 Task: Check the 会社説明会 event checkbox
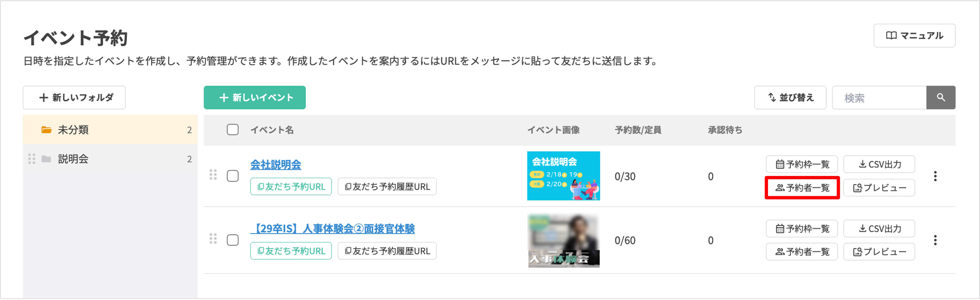233,176
